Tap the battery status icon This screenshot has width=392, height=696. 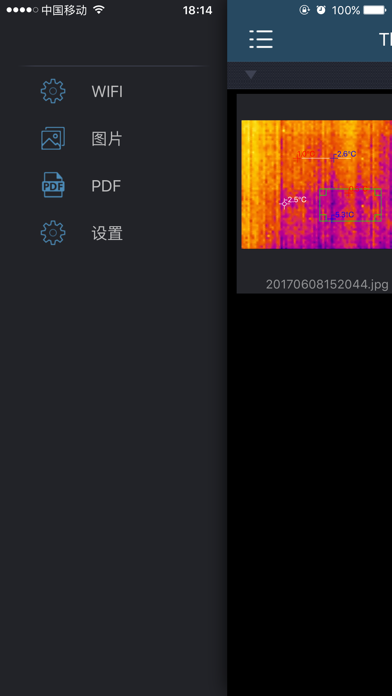(x=376, y=10)
